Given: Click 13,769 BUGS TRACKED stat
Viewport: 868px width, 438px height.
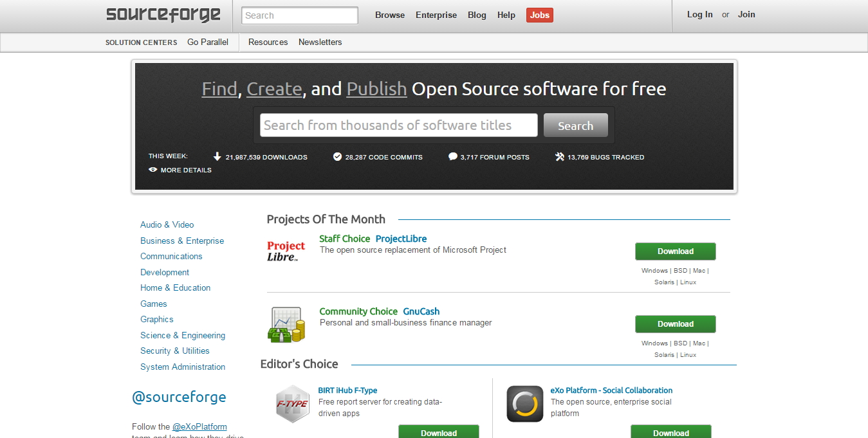Looking at the screenshot, I should click(x=605, y=158).
